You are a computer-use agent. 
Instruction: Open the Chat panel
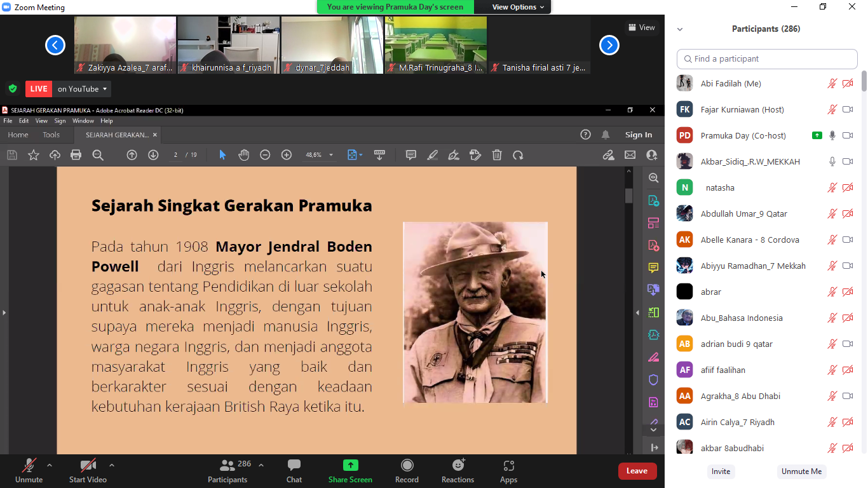(x=294, y=471)
